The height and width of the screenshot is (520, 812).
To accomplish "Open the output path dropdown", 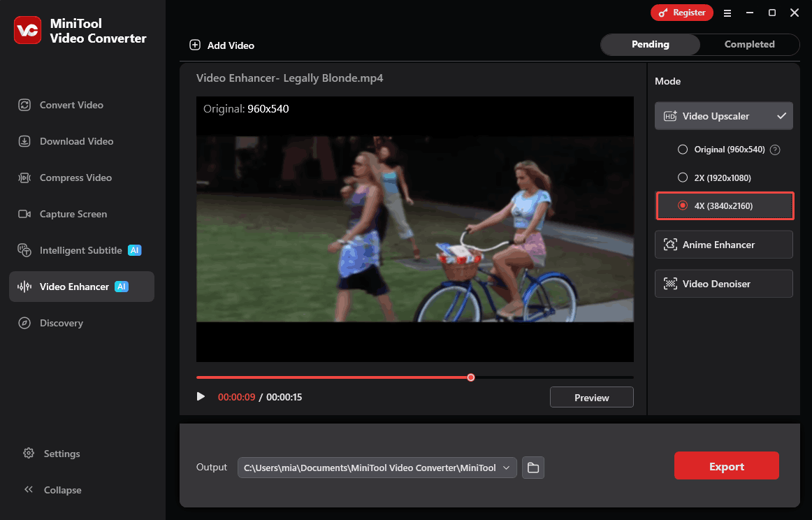I will click(506, 468).
